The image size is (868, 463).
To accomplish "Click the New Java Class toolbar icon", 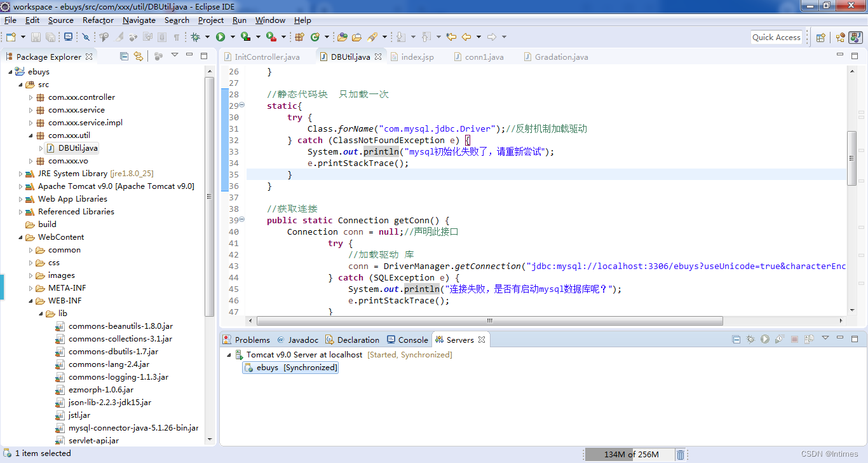I will [315, 37].
